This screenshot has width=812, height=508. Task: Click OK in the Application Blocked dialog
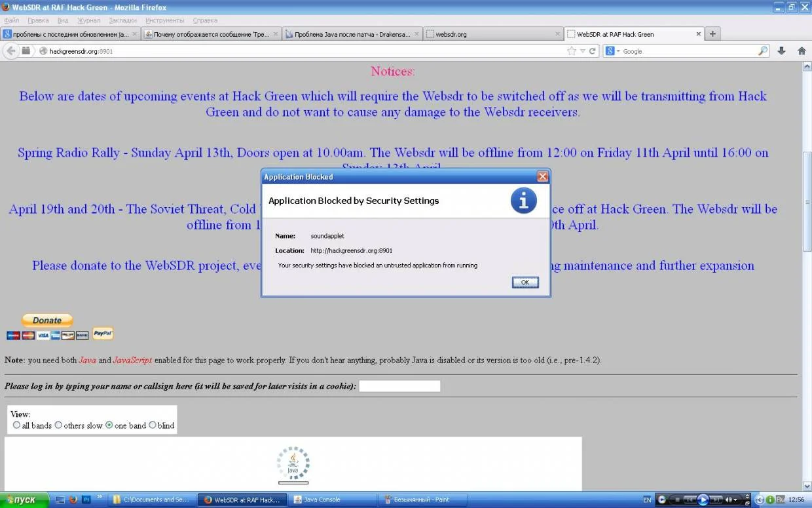coord(525,283)
